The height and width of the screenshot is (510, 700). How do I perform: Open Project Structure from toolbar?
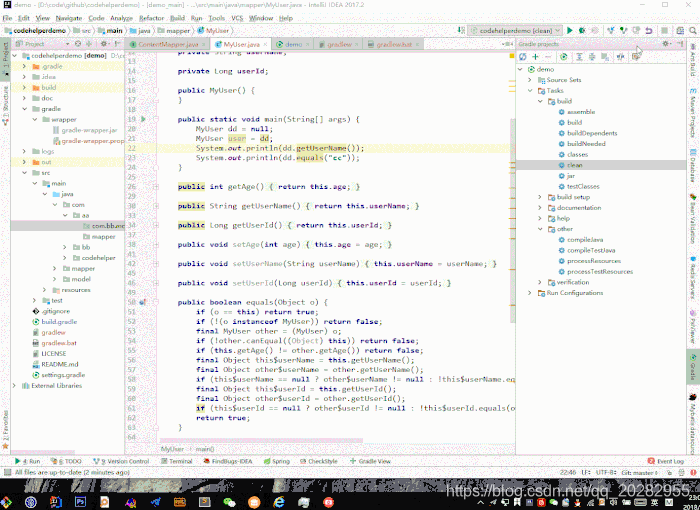(x=680, y=30)
